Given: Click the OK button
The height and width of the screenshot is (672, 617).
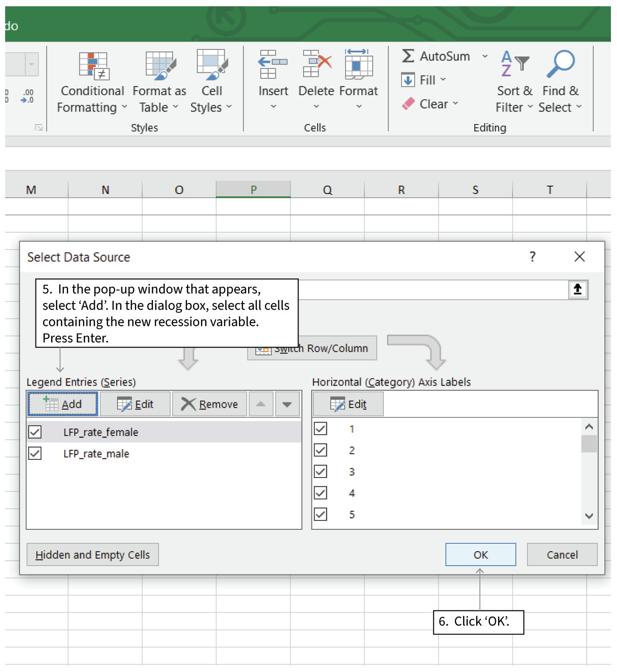Looking at the screenshot, I should 480,554.
